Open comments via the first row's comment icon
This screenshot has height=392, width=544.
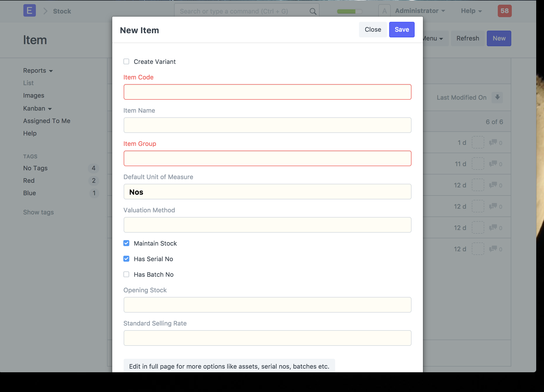[493, 142]
